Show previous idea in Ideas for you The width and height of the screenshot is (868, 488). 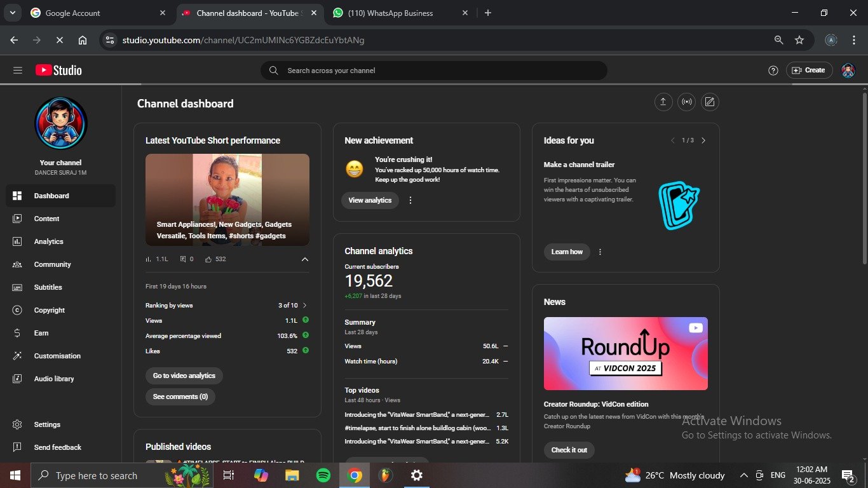(673, 140)
